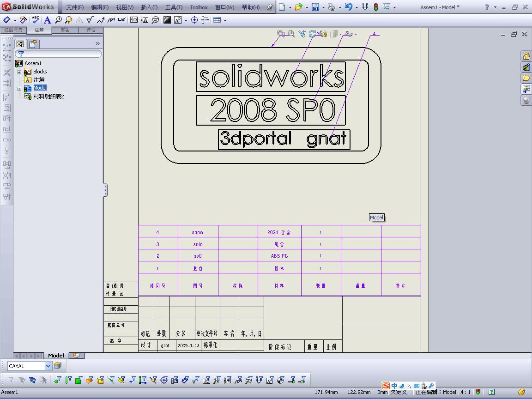Click the Clear All Filters button

22,380
